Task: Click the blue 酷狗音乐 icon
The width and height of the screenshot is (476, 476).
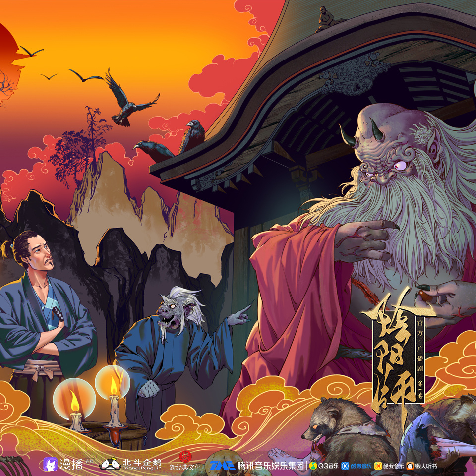Action: (x=345, y=466)
